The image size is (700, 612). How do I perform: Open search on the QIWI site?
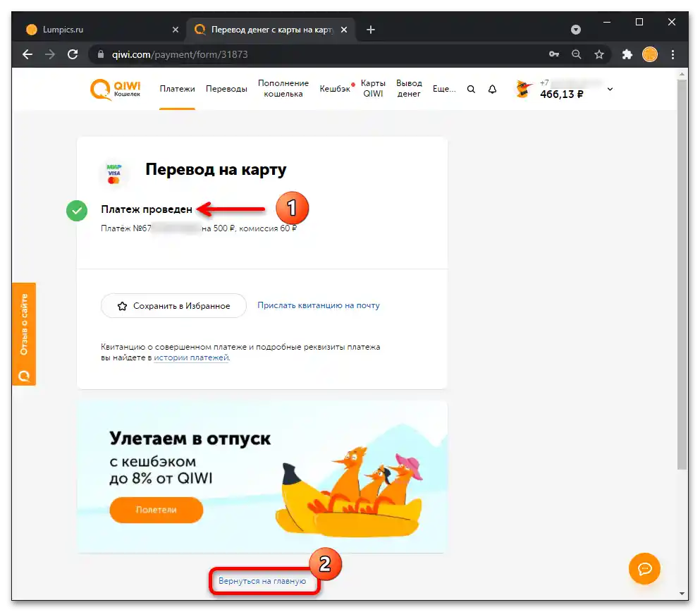tap(471, 89)
